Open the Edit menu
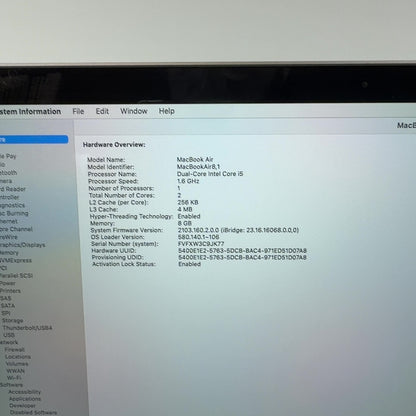The width and height of the screenshot is (416, 416). click(102, 111)
